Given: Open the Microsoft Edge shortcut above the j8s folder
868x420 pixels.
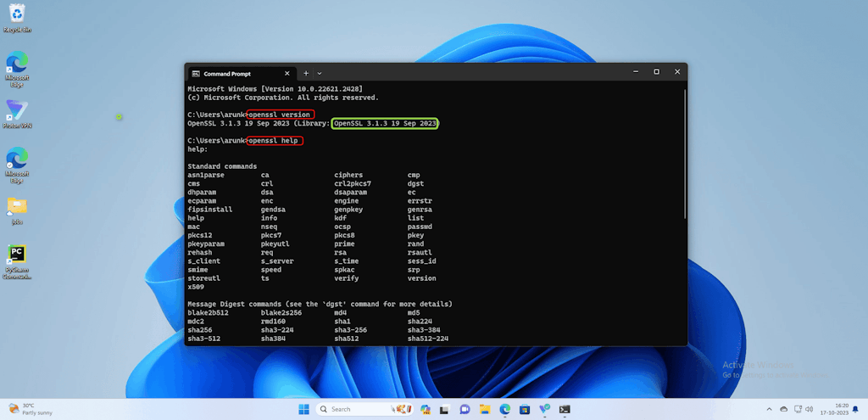Looking at the screenshot, I should [17, 165].
